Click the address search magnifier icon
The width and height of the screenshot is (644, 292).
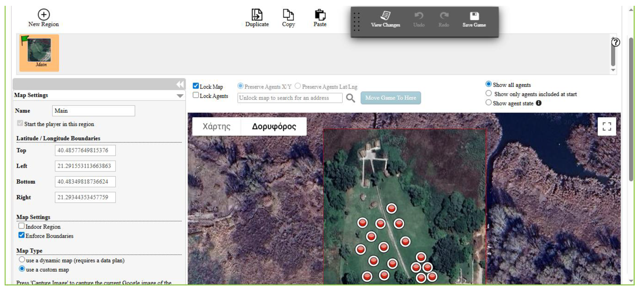coord(350,98)
